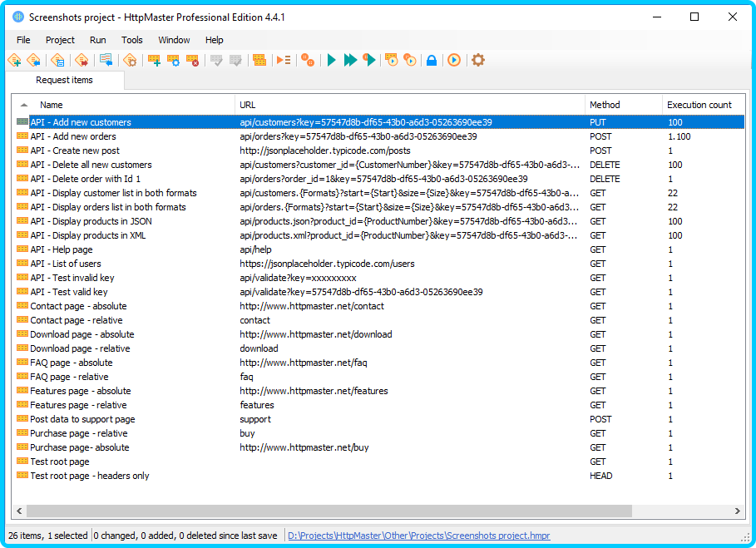The image size is (756, 548).
Task: Open the Tools menu
Action: (131, 40)
